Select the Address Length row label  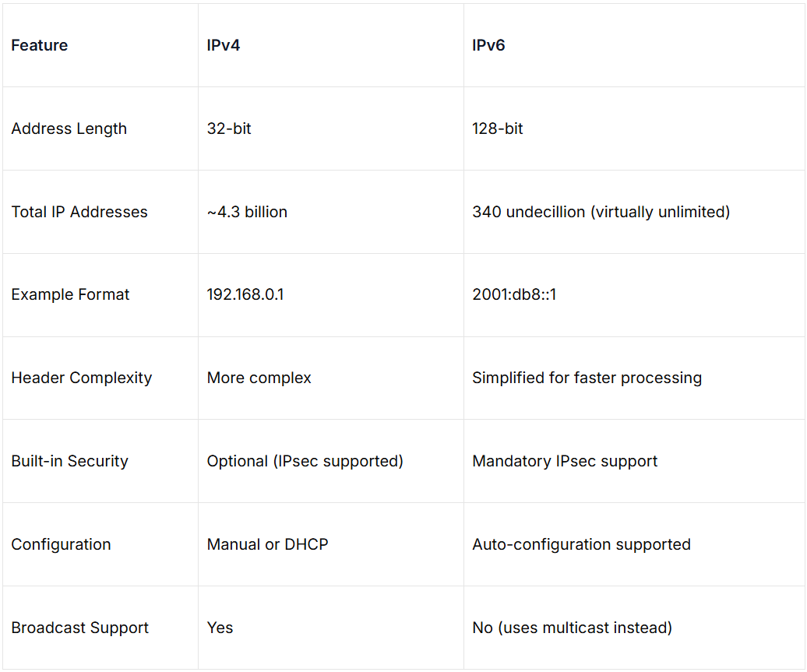[69, 128]
